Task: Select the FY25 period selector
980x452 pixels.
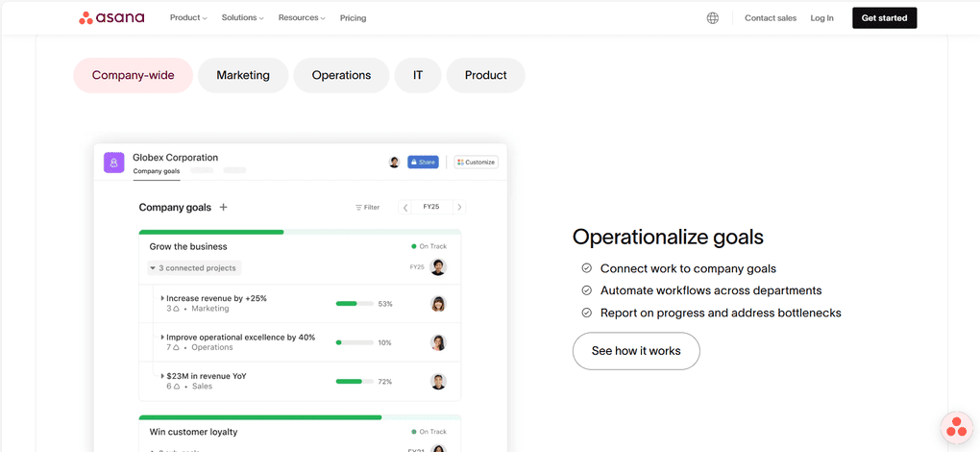Action: pyautogui.click(x=431, y=207)
